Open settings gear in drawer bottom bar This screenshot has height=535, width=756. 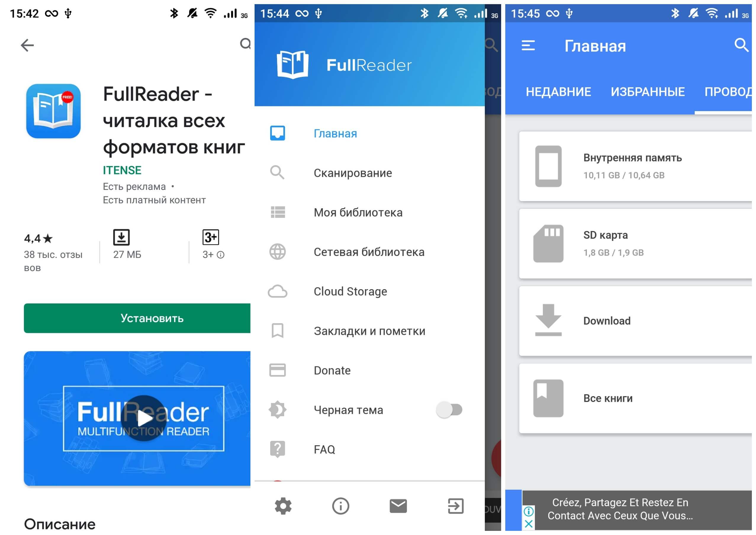coord(283,506)
